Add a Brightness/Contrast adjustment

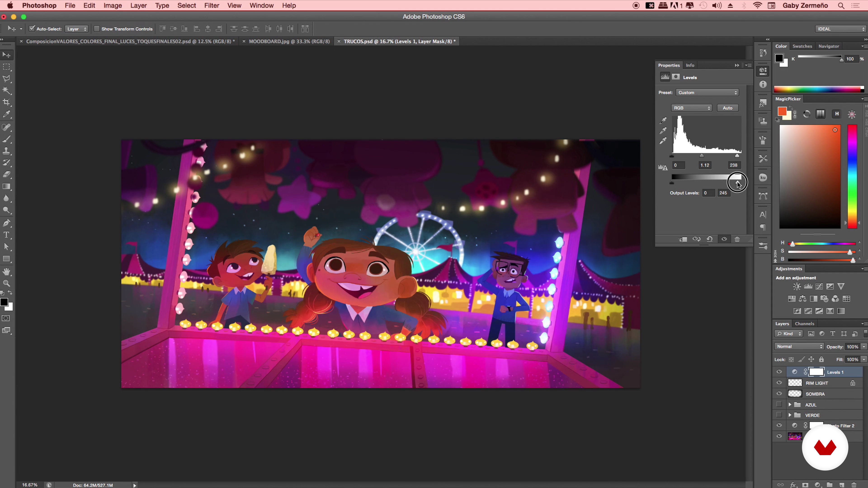[x=797, y=287]
